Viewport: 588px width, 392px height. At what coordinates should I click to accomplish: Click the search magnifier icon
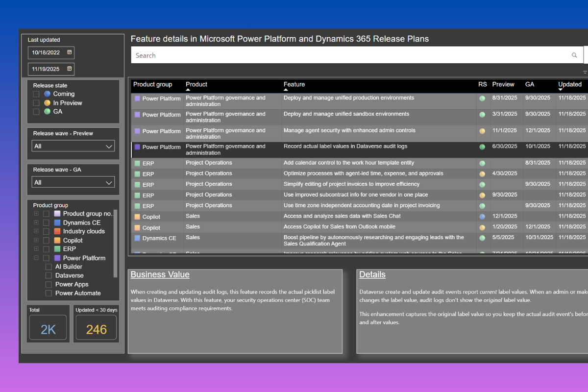pyautogui.click(x=574, y=55)
